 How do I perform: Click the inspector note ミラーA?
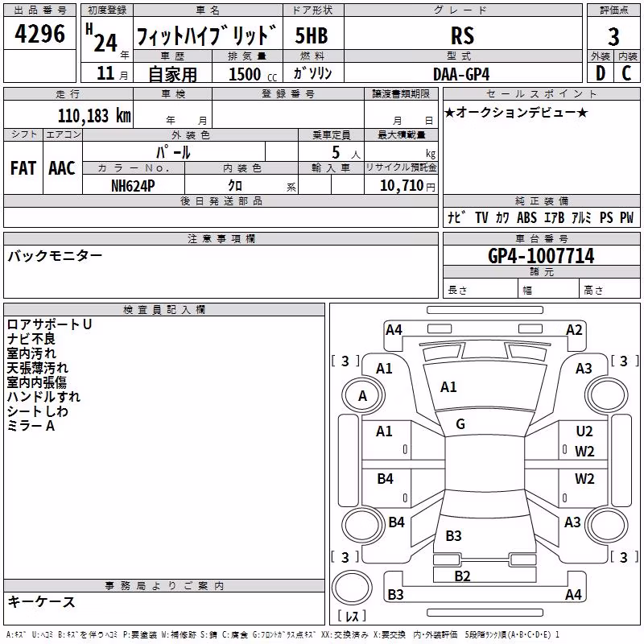pos(31,426)
